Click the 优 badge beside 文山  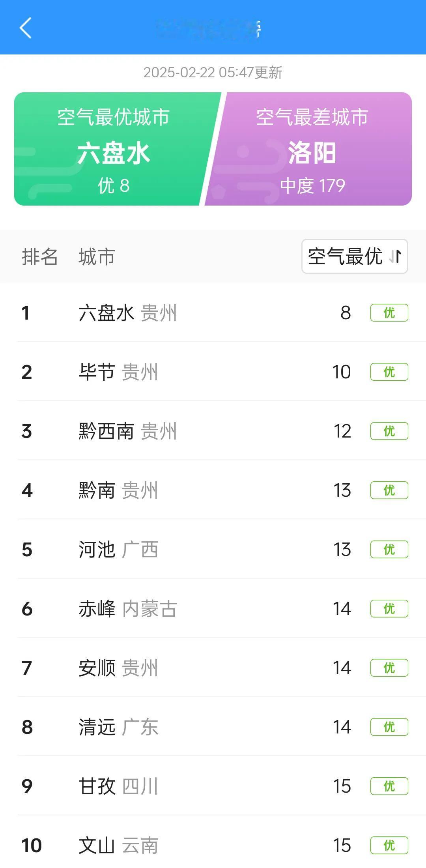point(389,846)
